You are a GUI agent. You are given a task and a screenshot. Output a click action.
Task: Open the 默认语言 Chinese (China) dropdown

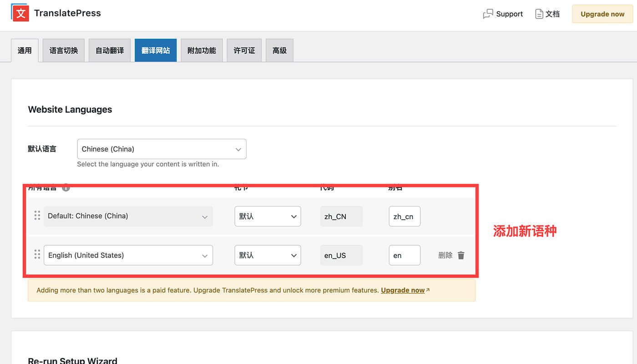coord(162,149)
